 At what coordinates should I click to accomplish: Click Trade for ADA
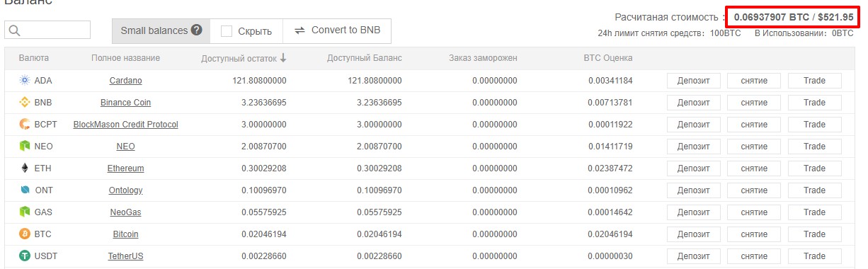coord(815,81)
